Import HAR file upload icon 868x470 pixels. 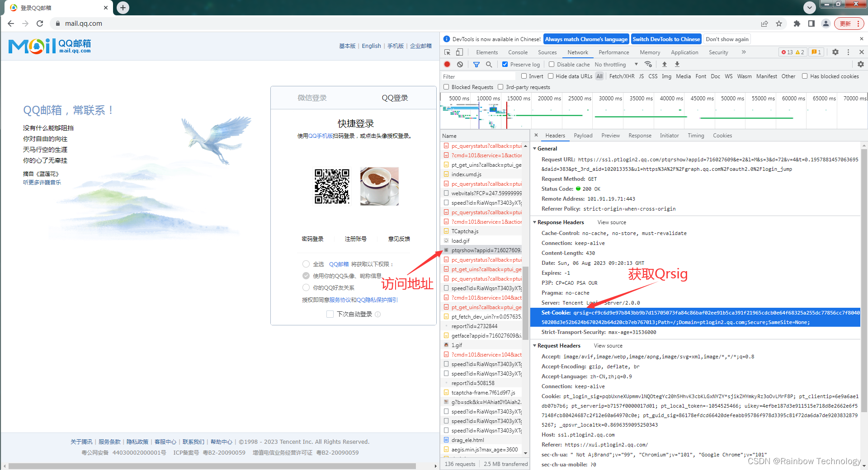664,64
